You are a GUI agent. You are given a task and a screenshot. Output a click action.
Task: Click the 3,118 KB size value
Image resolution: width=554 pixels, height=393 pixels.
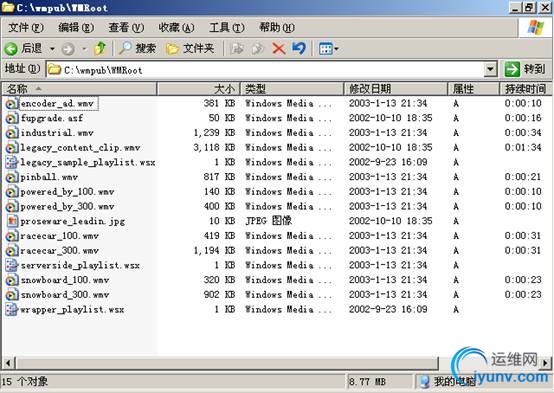pos(214,147)
